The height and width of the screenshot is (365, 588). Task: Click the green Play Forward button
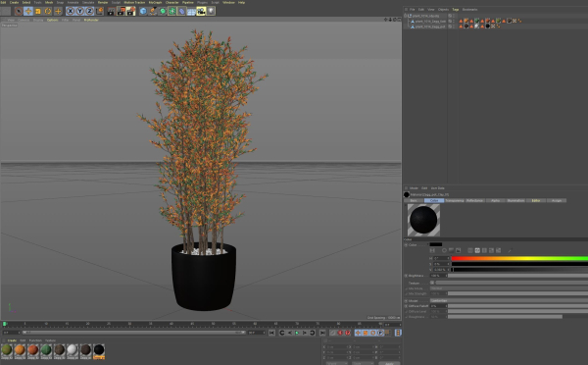pos(297,333)
